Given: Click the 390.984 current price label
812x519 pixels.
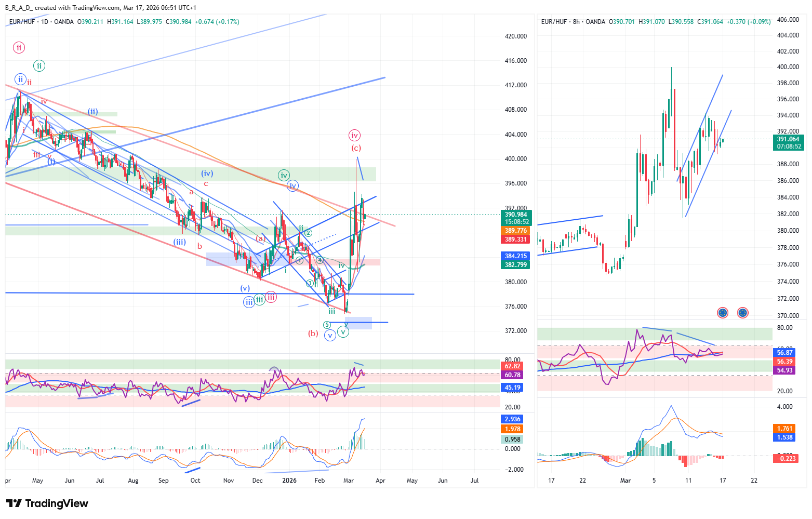Looking at the screenshot, I should pos(515,215).
